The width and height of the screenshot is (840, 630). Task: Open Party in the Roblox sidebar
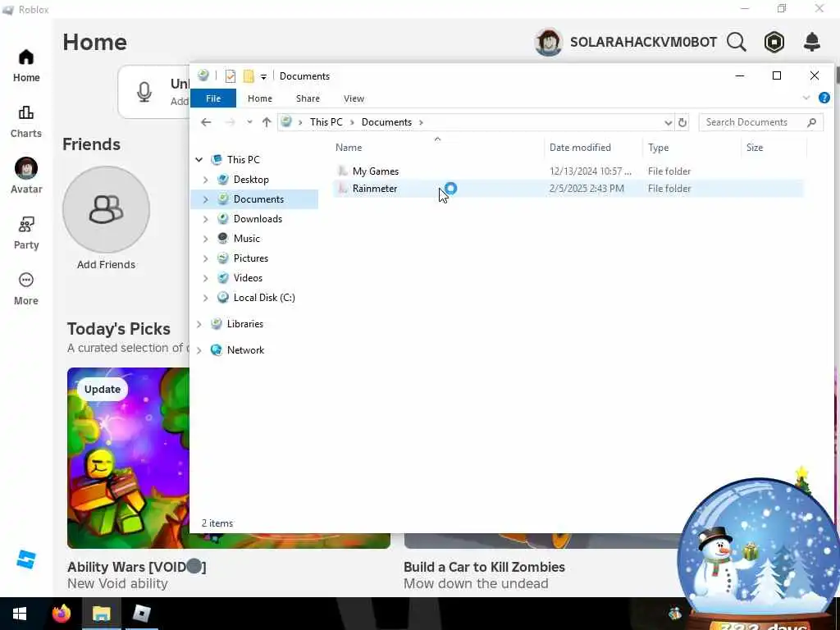point(26,233)
